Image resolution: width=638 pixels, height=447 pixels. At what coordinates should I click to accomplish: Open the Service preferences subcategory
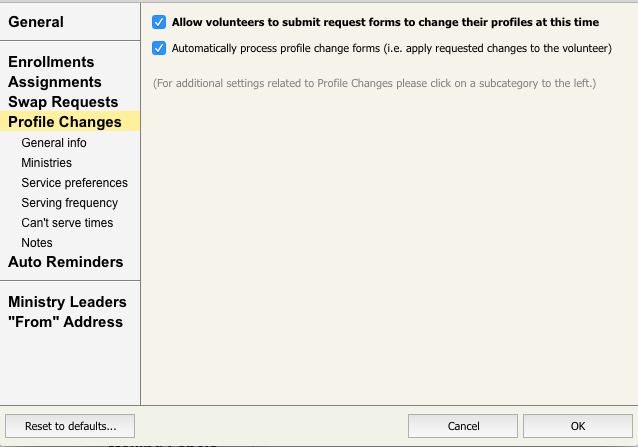pyautogui.click(x=74, y=183)
